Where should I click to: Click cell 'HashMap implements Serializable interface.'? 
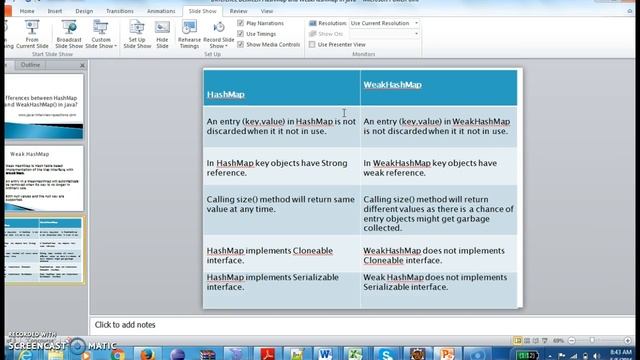point(282,289)
